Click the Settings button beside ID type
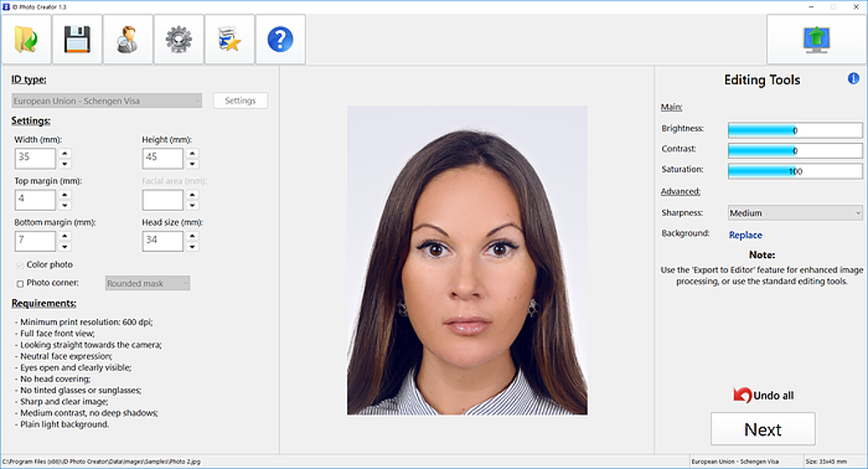 (x=240, y=100)
